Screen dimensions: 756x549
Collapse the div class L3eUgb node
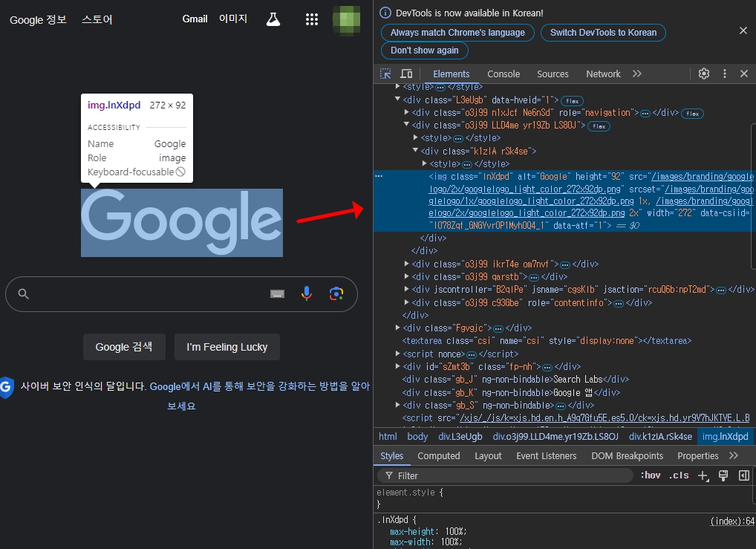397,100
